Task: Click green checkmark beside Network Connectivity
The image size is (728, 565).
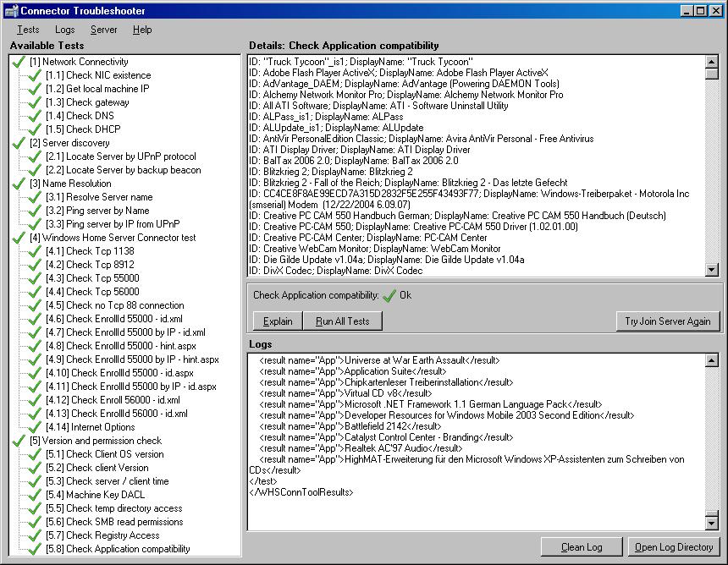Action: click(19, 62)
